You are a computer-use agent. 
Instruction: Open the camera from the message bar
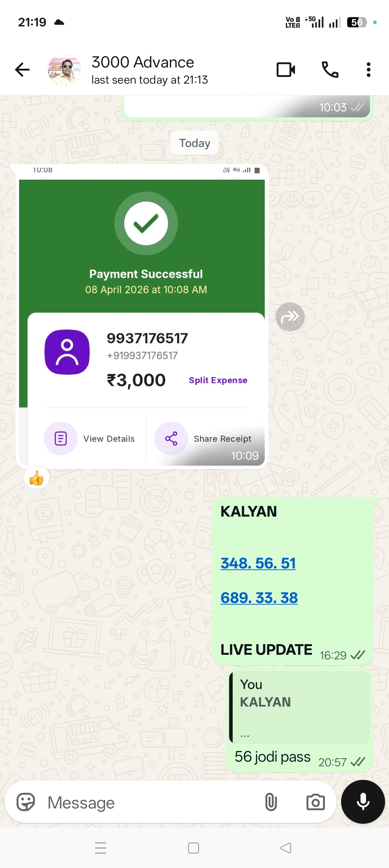(x=316, y=802)
